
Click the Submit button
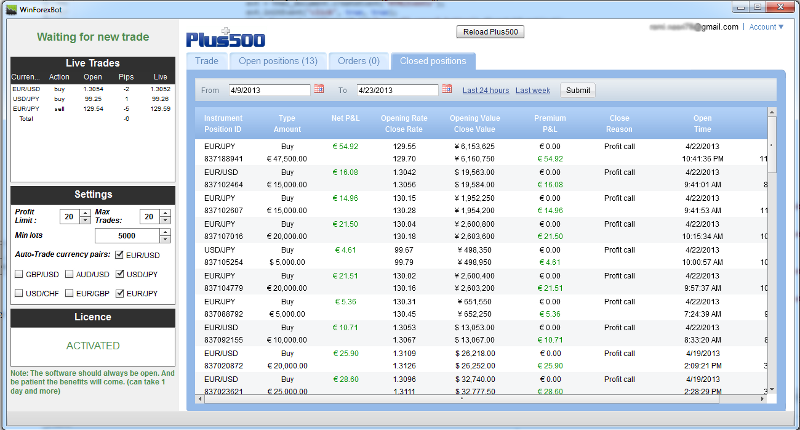[578, 90]
